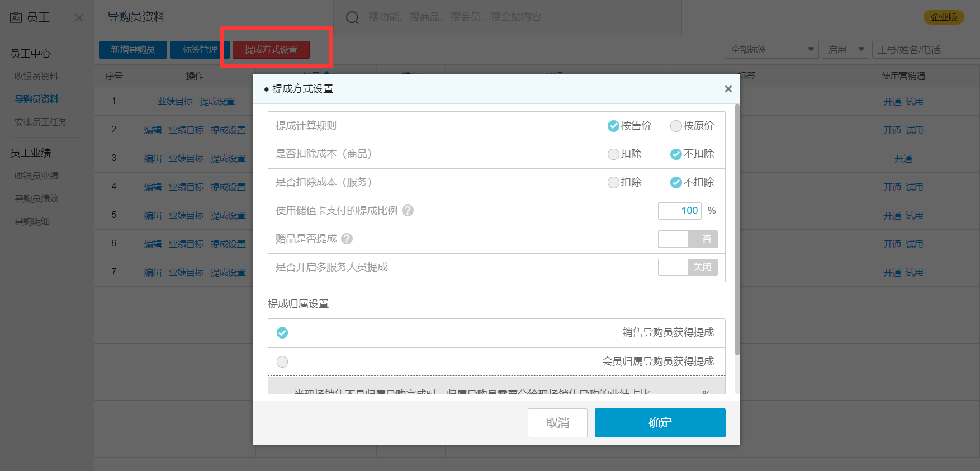Click the 工号/姓名/电话 search field
The width and height of the screenshot is (980, 471).
(x=926, y=50)
